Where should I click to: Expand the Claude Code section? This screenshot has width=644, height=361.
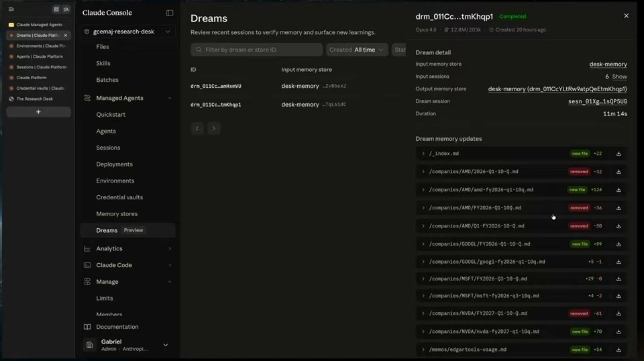click(x=170, y=265)
